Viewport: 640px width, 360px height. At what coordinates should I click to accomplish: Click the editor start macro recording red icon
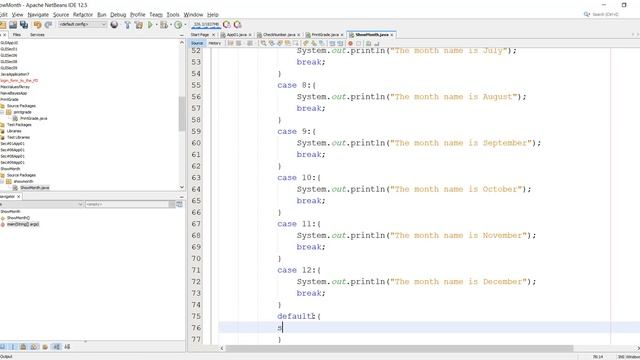click(350, 43)
